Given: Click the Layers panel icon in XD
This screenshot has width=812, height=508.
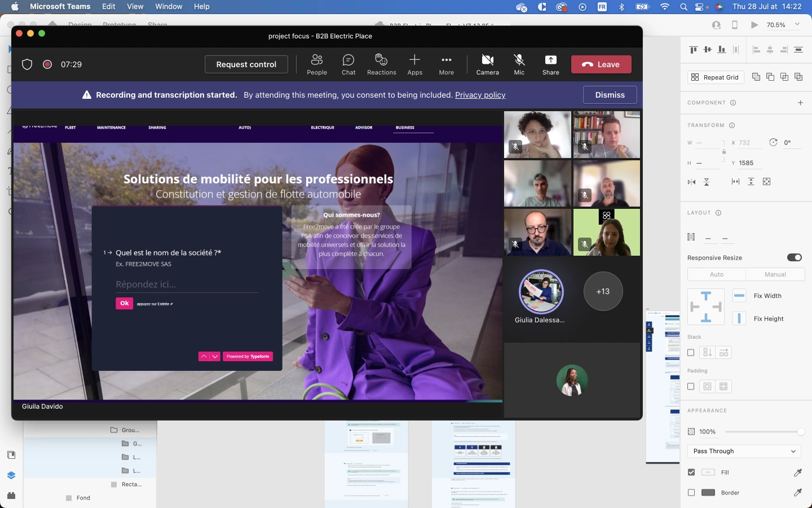Looking at the screenshot, I should [x=11, y=475].
